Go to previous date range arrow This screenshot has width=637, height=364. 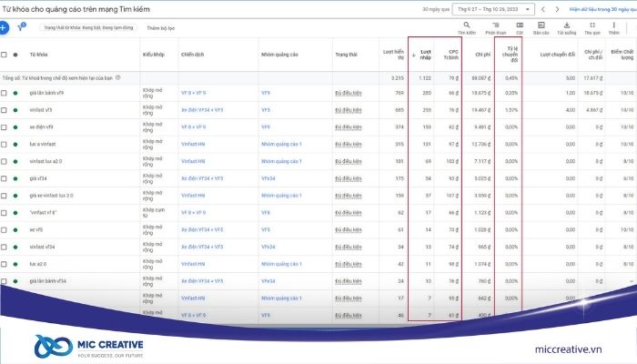[x=543, y=9]
